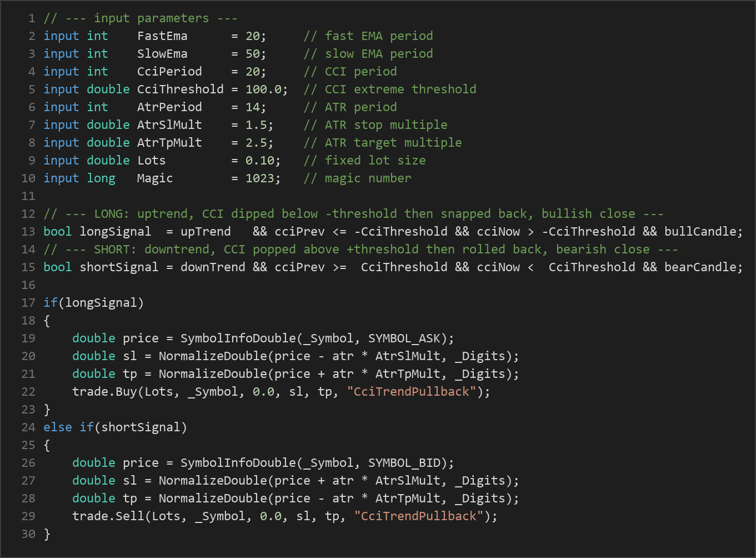Click SYMBOL_BID constant on line 26
Viewport: 756px width, 558px height.
tap(404, 462)
